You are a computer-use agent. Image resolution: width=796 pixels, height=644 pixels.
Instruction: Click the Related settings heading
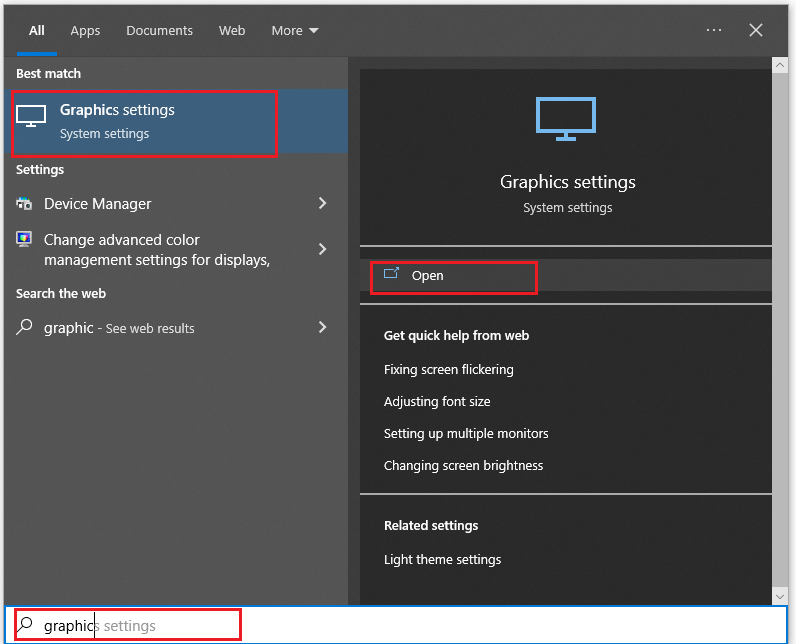431,525
